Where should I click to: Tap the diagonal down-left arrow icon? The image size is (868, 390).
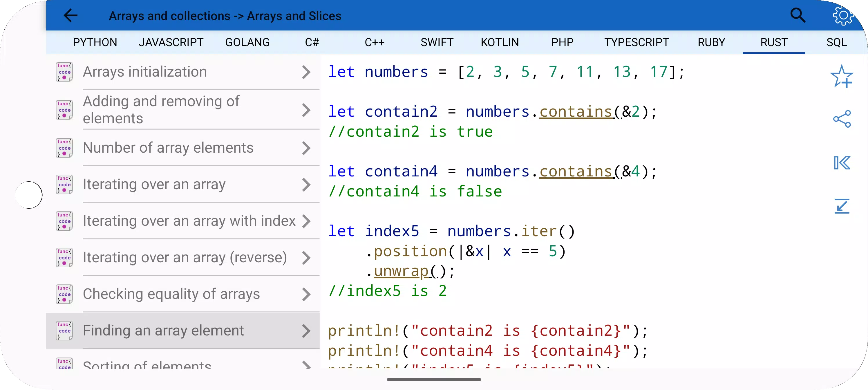[842, 206]
